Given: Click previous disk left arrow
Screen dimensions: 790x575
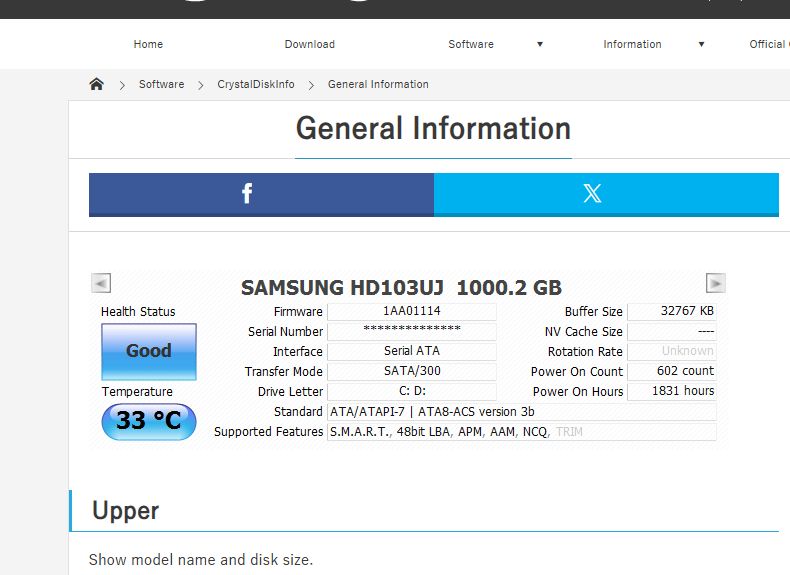Looking at the screenshot, I should (x=101, y=283).
